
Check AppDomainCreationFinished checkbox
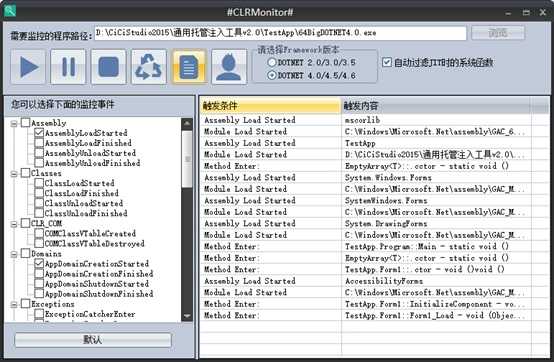39,273
